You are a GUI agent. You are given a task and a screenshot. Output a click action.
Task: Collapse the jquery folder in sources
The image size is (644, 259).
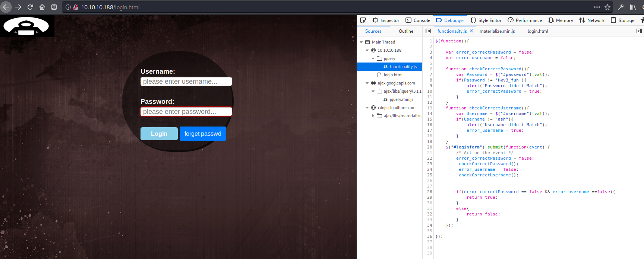(373, 58)
